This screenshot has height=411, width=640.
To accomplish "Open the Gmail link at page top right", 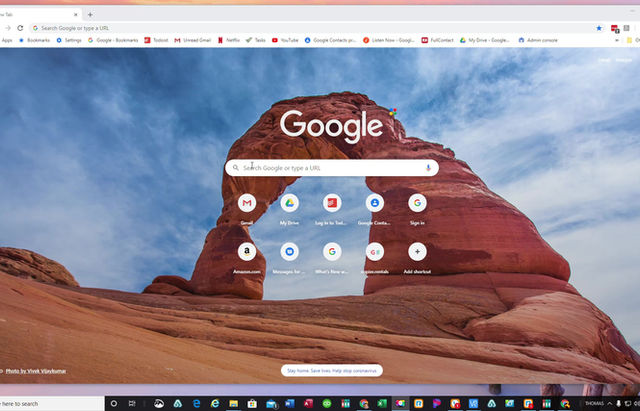I will tap(604, 60).
